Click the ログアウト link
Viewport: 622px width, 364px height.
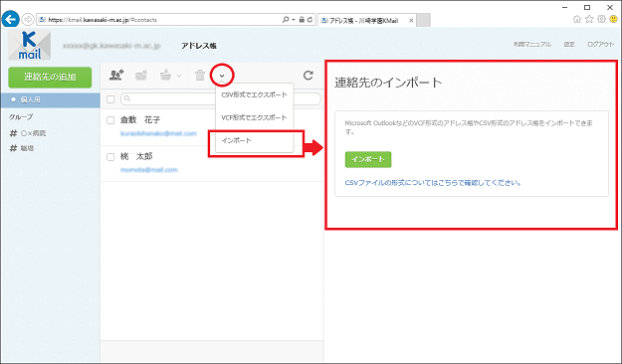pyautogui.click(x=600, y=45)
